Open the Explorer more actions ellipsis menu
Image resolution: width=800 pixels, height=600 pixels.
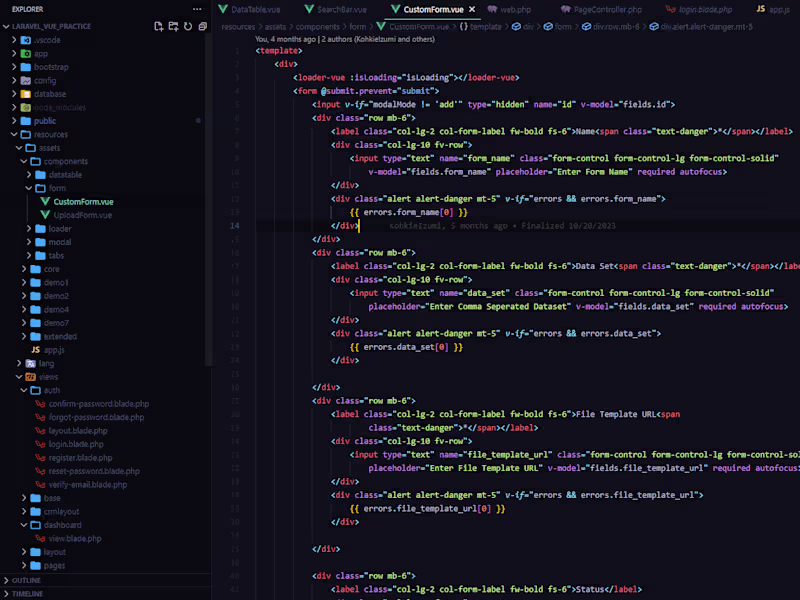pyautogui.click(x=196, y=8)
